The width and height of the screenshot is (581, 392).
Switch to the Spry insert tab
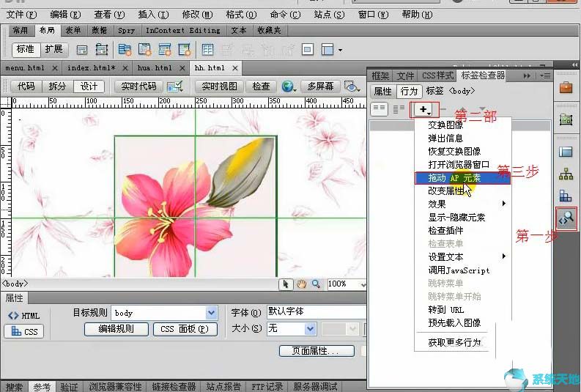coord(126,30)
